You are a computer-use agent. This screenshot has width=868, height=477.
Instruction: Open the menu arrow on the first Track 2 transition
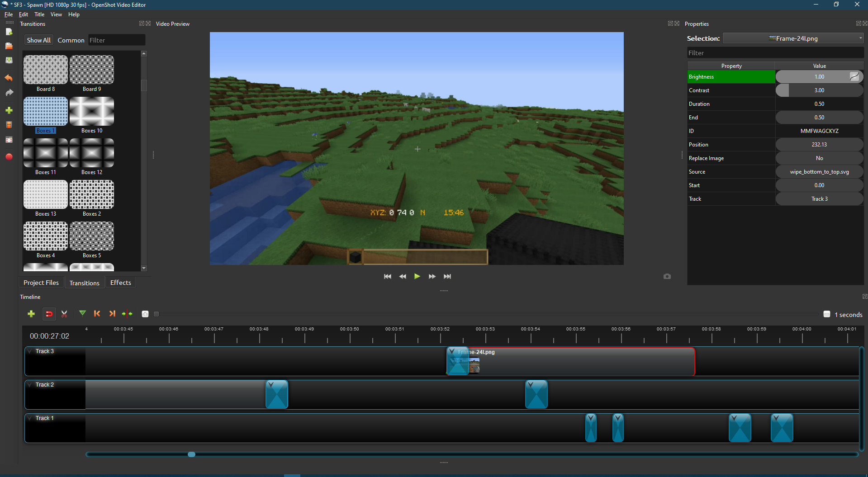(x=270, y=385)
